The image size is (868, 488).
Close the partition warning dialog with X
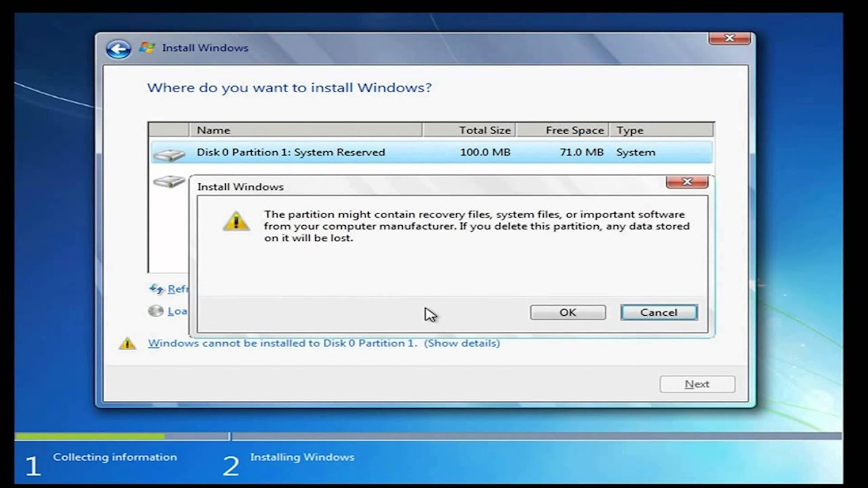coord(687,182)
